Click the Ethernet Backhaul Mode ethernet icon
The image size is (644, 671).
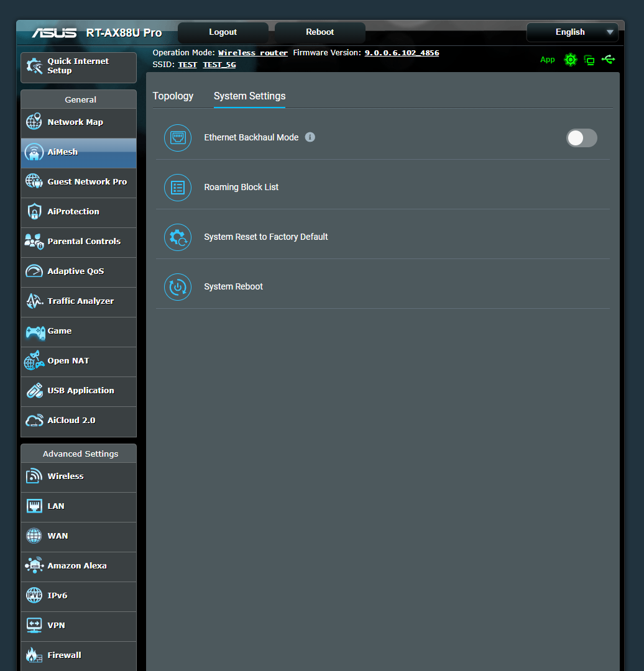click(x=178, y=138)
